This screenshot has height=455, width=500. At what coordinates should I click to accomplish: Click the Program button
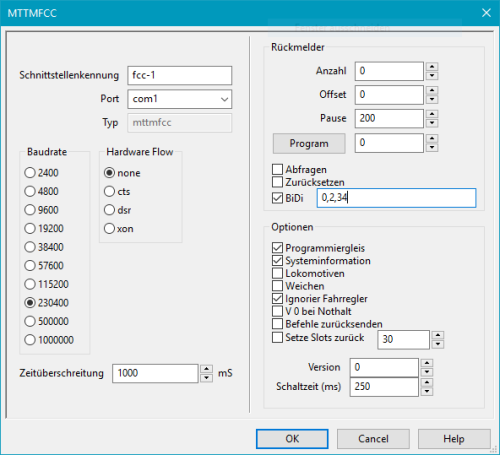click(309, 144)
